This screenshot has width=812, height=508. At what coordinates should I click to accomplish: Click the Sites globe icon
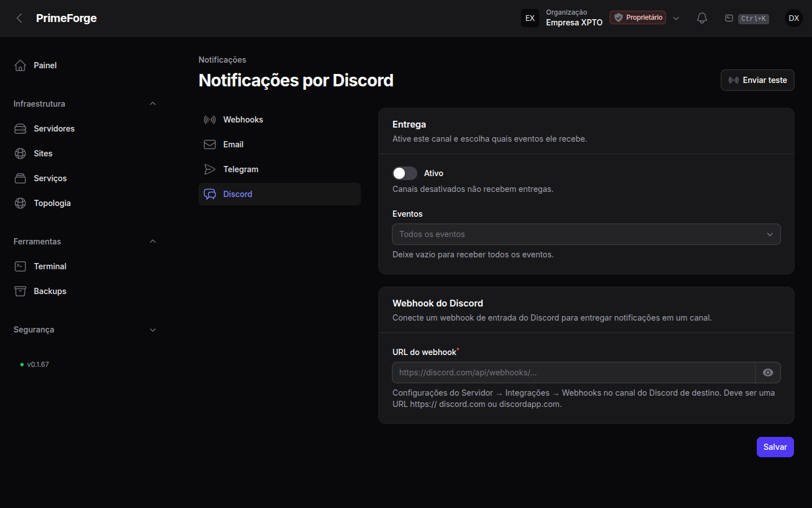[x=20, y=154]
